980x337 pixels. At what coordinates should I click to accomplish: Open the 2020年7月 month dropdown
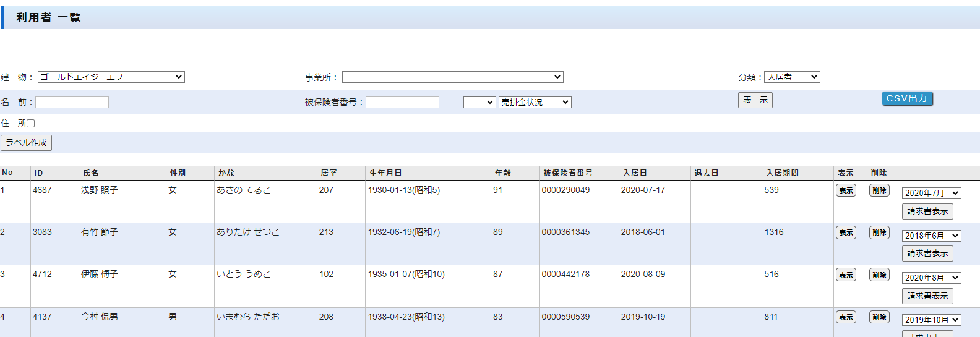pyautogui.click(x=931, y=194)
